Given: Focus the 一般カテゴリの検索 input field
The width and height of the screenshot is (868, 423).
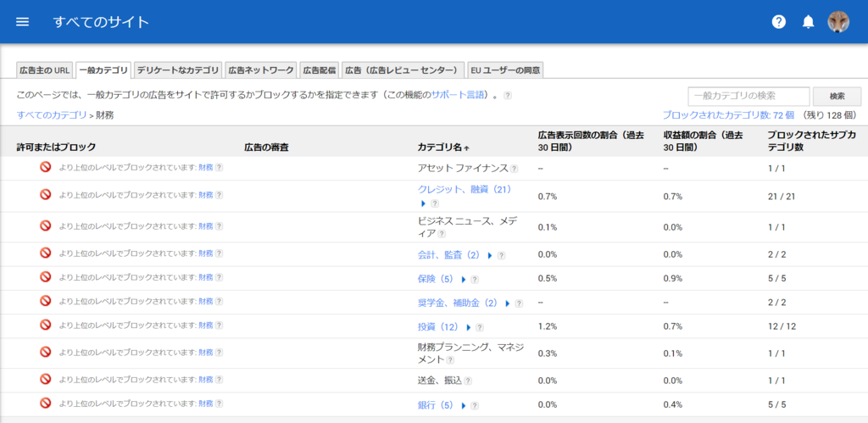Looking at the screenshot, I should (x=748, y=97).
